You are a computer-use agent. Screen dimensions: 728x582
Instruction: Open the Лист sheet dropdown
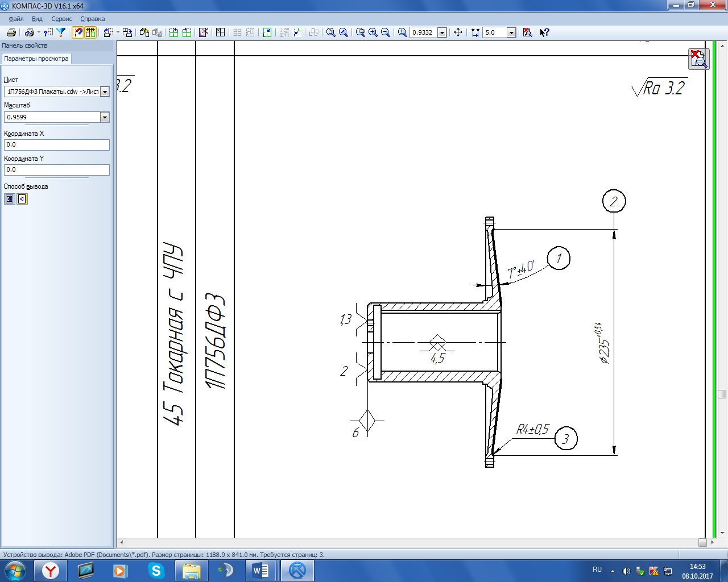pos(105,92)
